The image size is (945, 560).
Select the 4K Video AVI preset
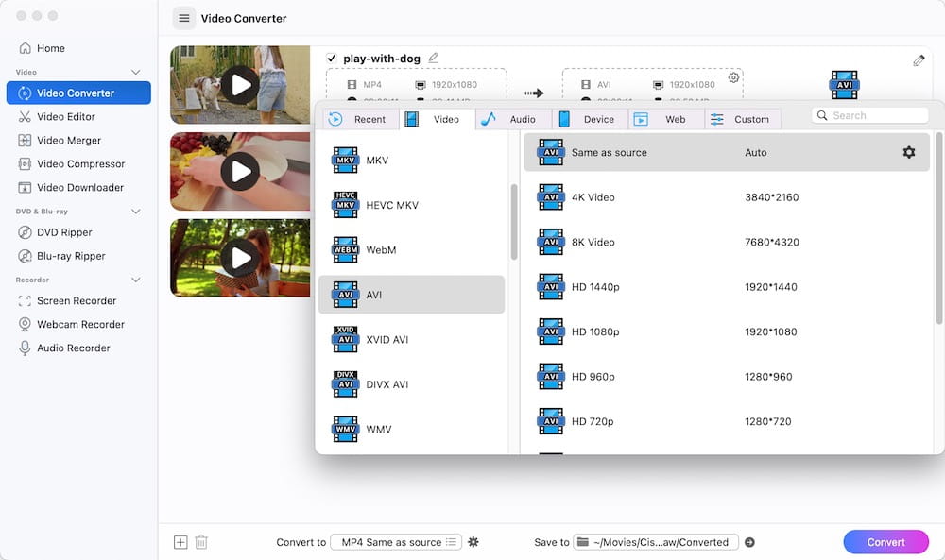[726, 197]
